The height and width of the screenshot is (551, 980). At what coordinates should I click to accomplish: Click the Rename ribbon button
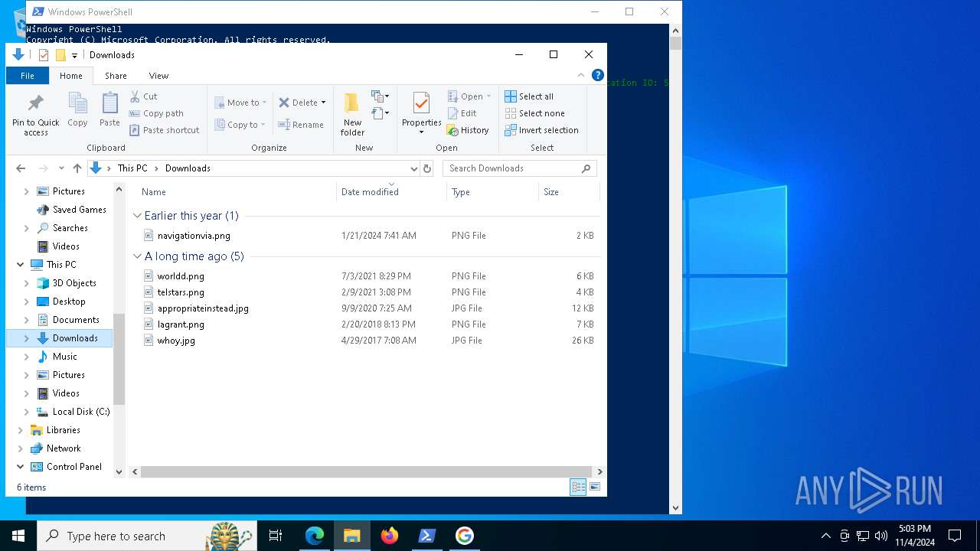click(301, 125)
